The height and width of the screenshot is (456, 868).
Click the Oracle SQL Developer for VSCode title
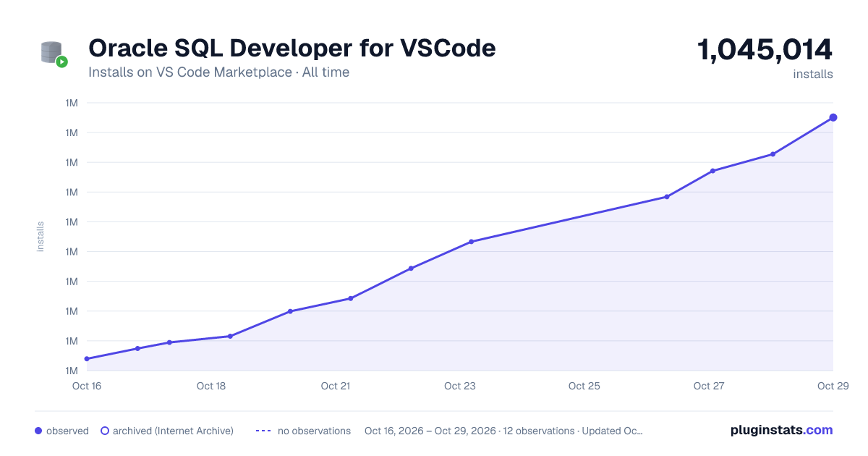pyautogui.click(x=292, y=48)
